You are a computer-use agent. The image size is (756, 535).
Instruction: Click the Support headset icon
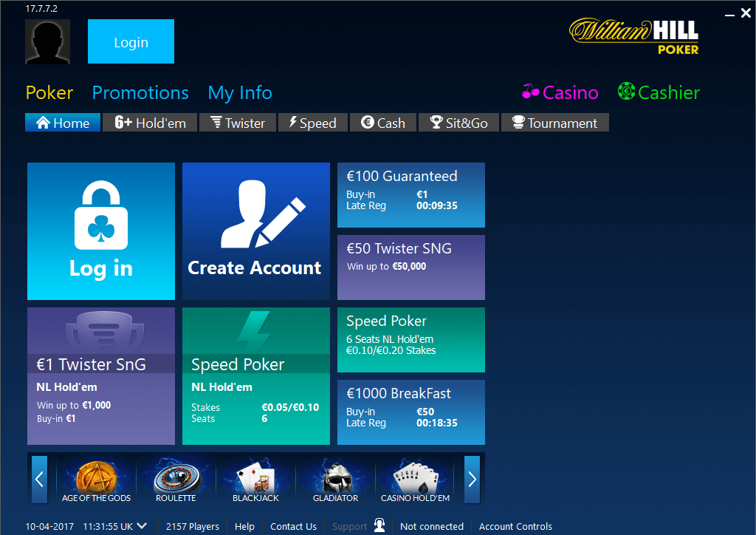379,525
